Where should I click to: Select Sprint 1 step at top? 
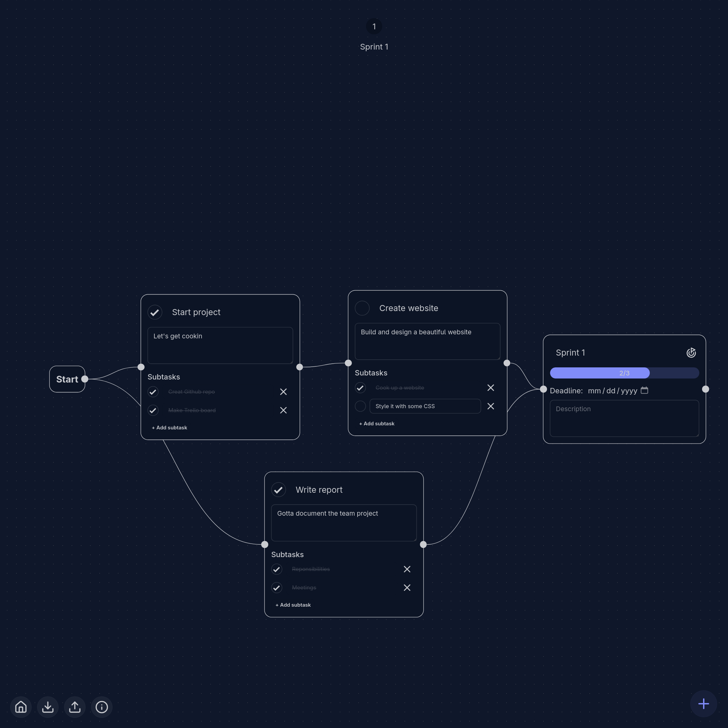374,27
